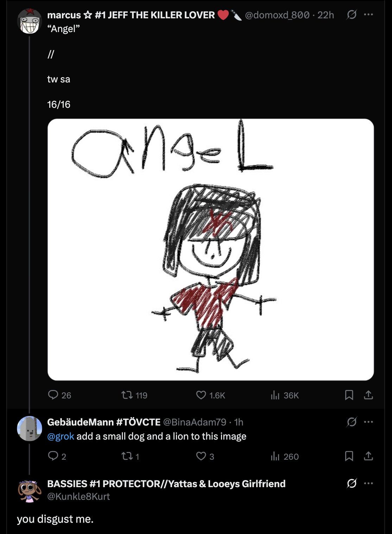This screenshot has width=392, height=534.
Task: Share GebäudeMann's reply
Action: 368,456
